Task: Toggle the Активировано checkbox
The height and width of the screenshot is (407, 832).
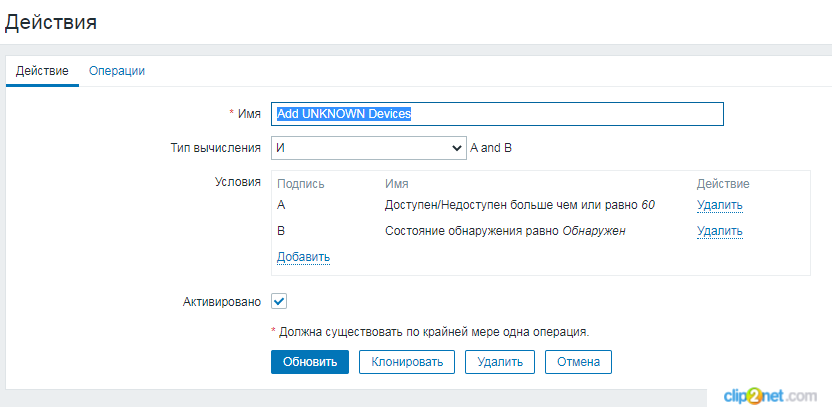Action: 280,301
